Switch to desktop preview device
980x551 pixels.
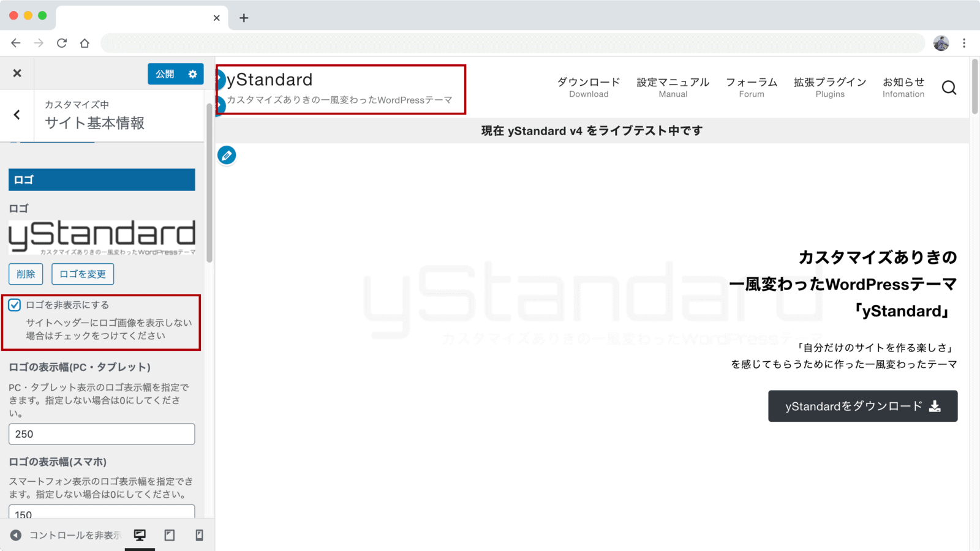140,535
